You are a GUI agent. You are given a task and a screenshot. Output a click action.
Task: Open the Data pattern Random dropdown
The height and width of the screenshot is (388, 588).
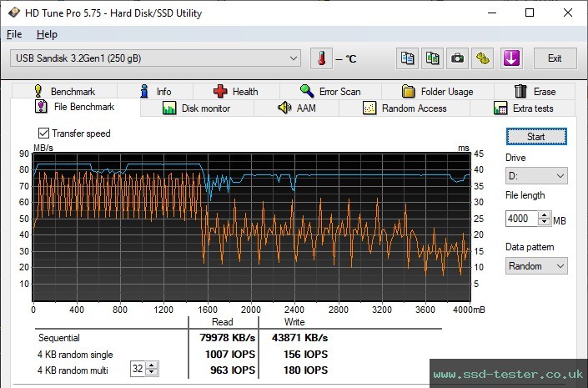point(536,266)
